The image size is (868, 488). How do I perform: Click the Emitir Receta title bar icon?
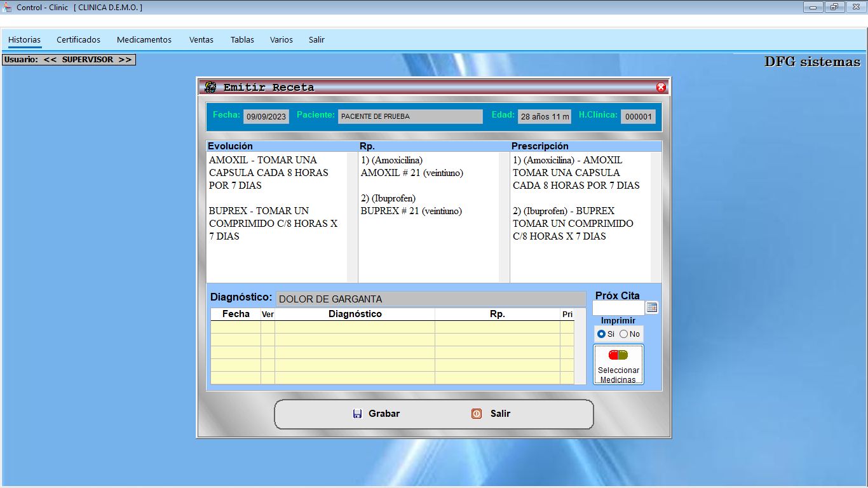point(210,87)
